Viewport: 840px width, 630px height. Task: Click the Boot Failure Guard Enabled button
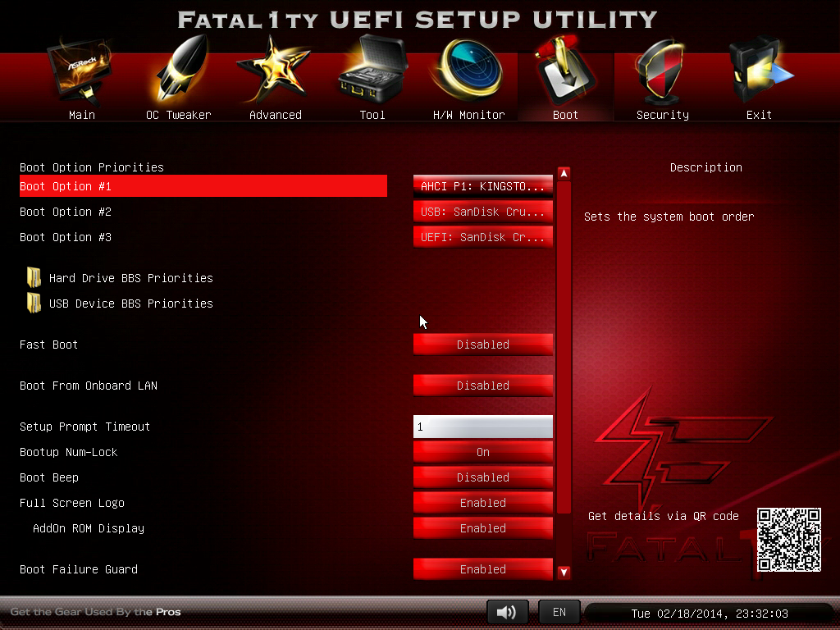point(482,569)
